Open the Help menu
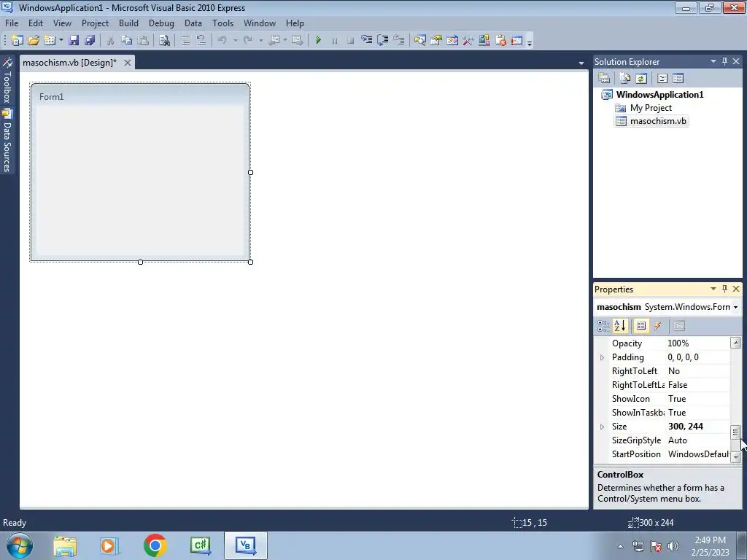This screenshot has height=560, width=747. click(295, 23)
